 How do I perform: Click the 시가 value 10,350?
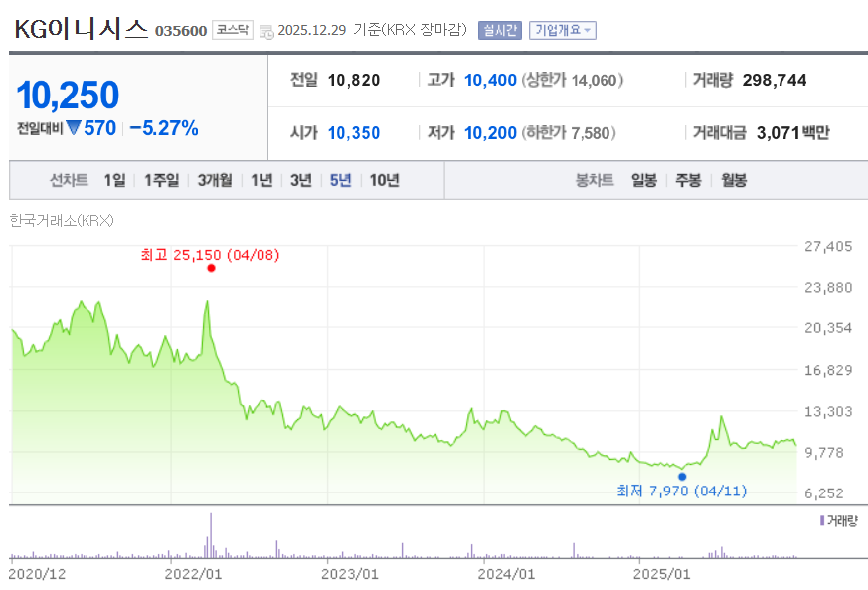coord(354,133)
